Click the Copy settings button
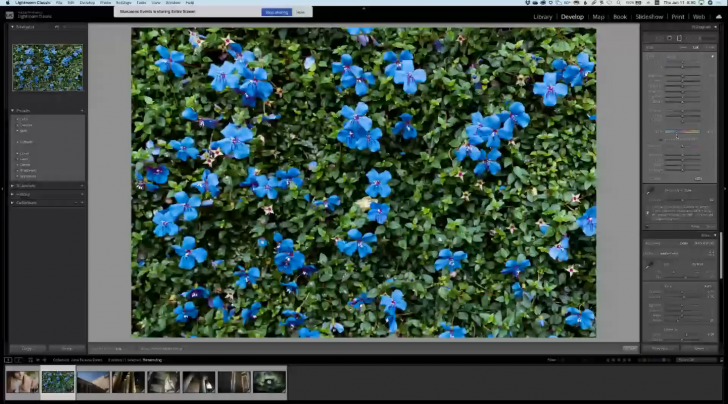The image size is (728, 404). [27, 349]
